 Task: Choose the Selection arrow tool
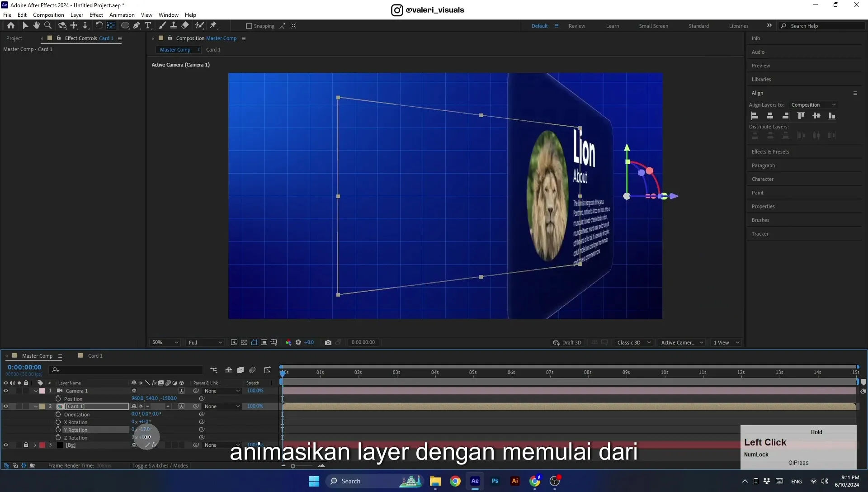point(25,26)
